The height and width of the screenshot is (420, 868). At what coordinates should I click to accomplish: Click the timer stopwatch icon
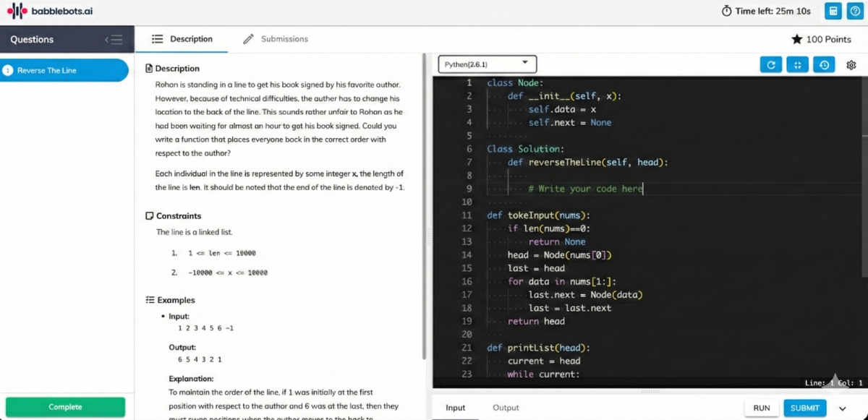pos(727,11)
